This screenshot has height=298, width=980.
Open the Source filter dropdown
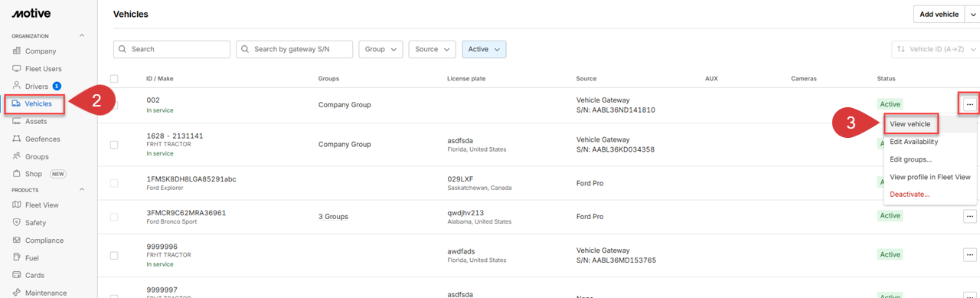pyautogui.click(x=432, y=49)
